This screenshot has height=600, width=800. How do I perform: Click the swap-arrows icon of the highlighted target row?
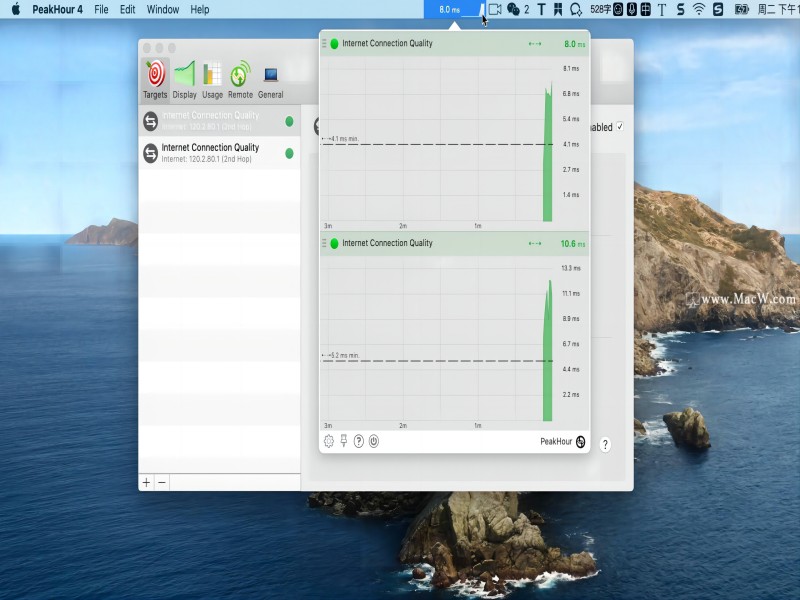click(x=151, y=121)
